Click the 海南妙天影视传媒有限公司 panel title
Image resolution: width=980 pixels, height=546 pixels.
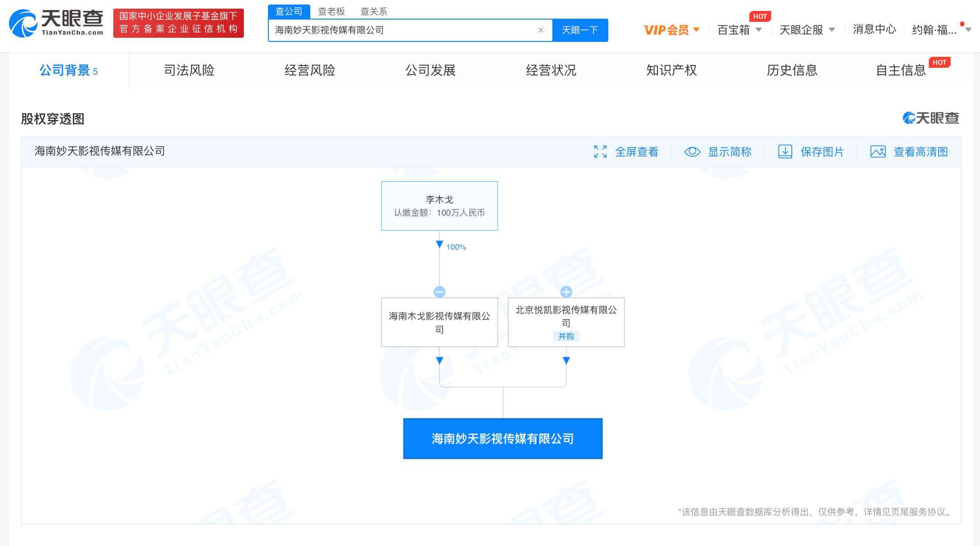tap(100, 151)
